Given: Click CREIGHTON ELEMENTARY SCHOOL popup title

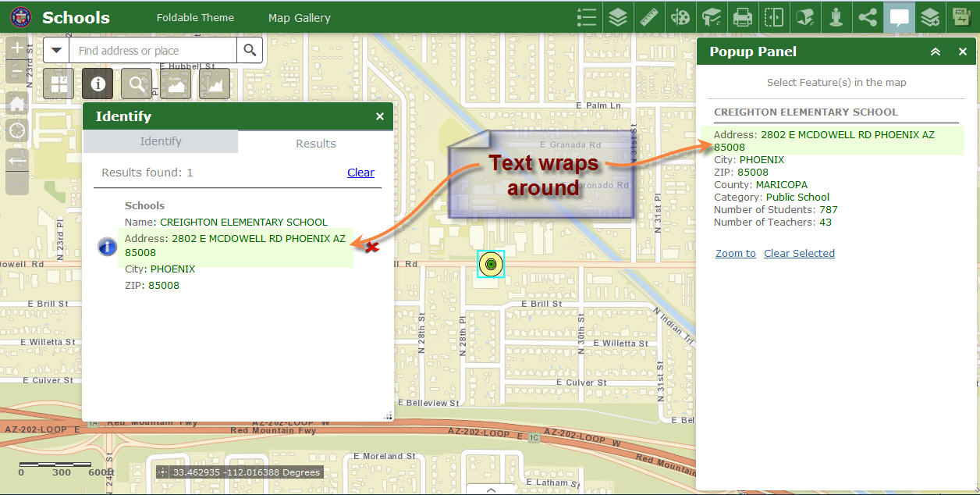Looking at the screenshot, I should click(806, 112).
